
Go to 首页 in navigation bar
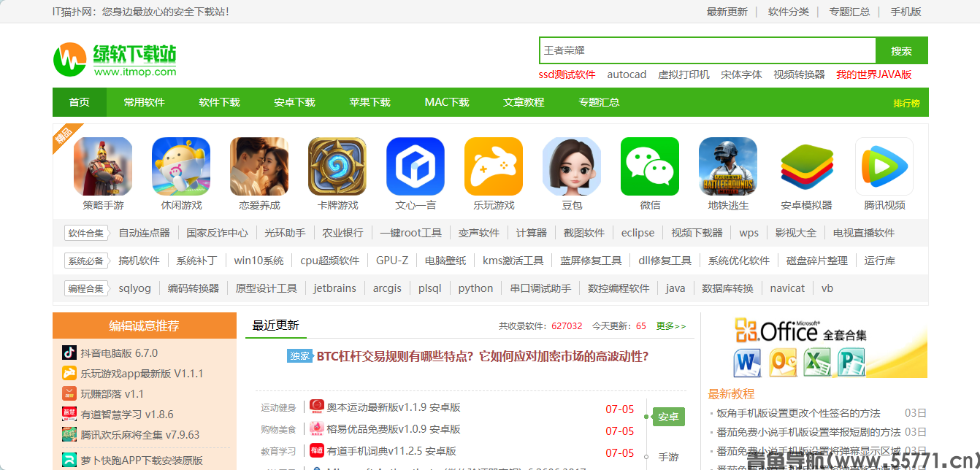point(80,102)
